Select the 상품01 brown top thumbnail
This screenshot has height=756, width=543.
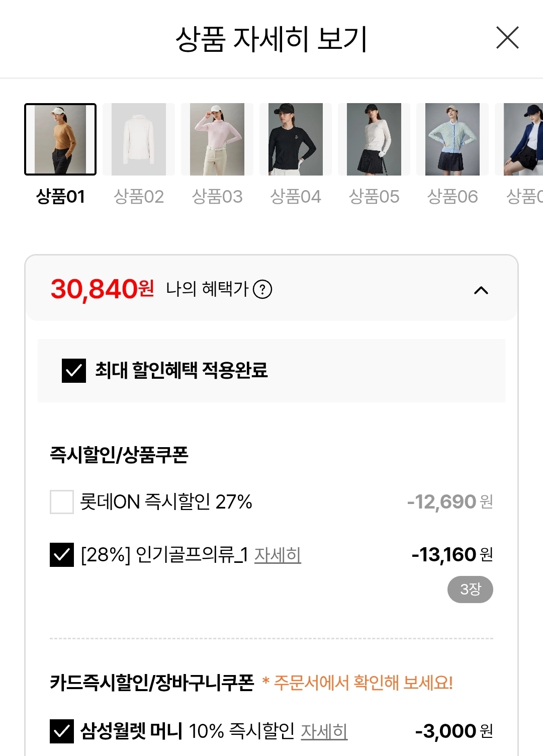[x=60, y=139]
